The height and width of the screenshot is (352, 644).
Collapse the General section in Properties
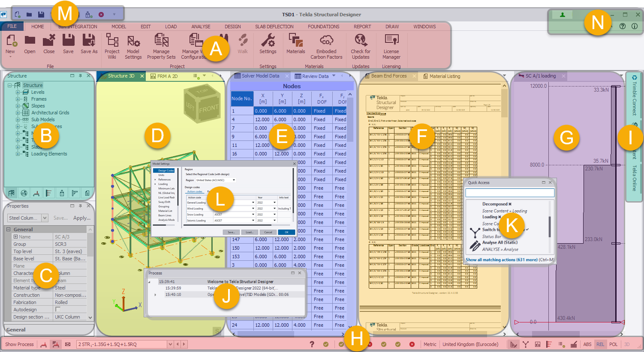[x=8, y=230]
